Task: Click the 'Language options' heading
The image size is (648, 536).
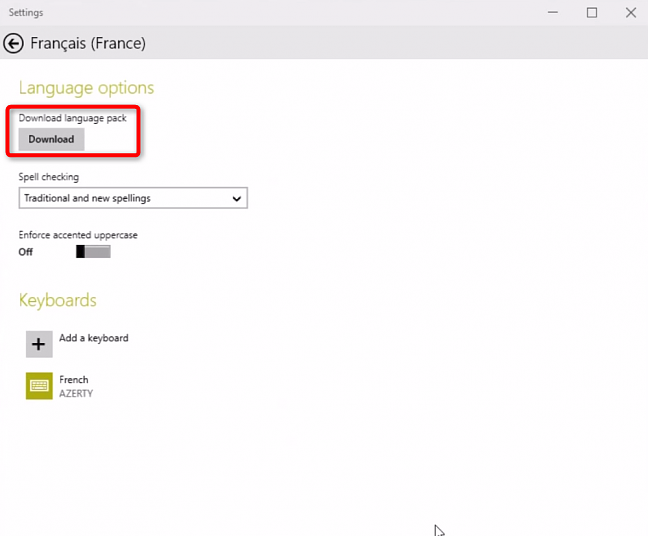Action: tap(86, 88)
